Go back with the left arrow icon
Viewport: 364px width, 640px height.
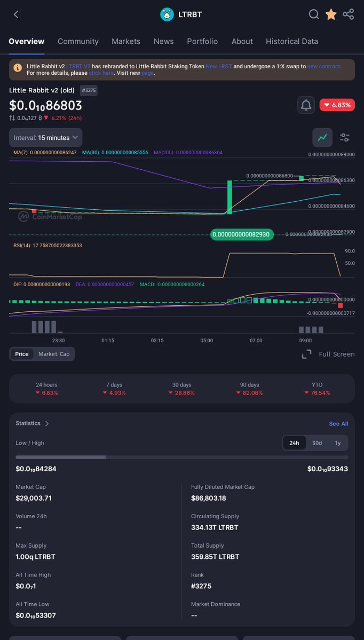(x=16, y=15)
